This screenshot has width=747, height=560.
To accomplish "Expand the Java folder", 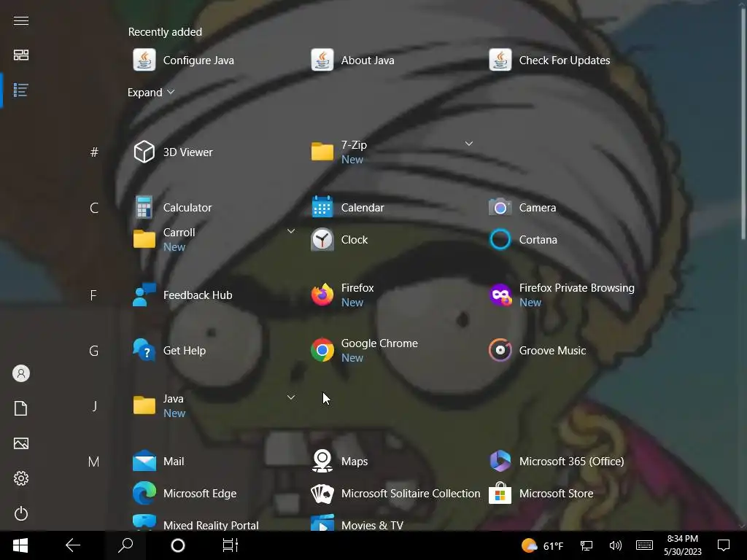I will click(290, 397).
